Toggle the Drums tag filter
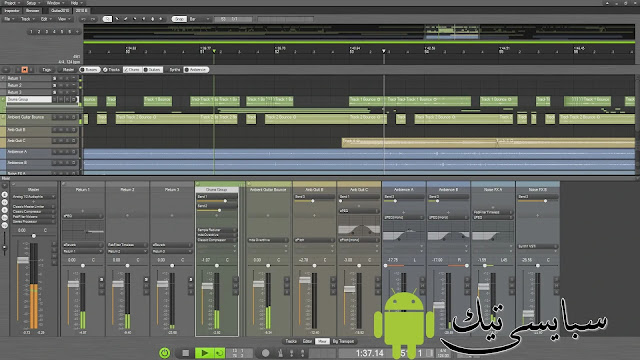 [x=132, y=70]
